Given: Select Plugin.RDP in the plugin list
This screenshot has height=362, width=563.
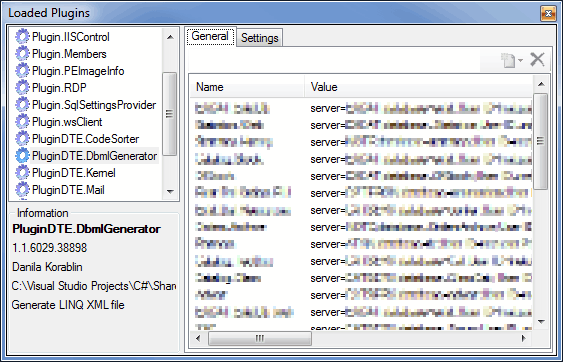Looking at the screenshot, I should 59,88.
